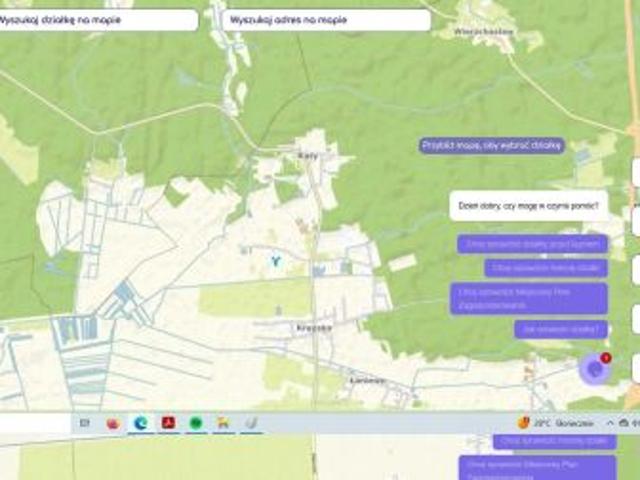
Task: Click the 'Kąty' village label on the map
Action: coord(308,156)
